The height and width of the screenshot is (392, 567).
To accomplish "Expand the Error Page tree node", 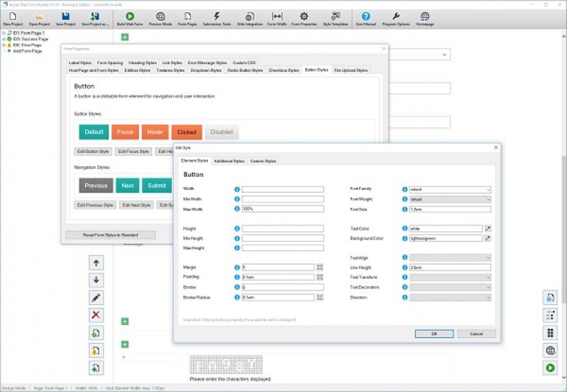I will [x=4, y=45].
